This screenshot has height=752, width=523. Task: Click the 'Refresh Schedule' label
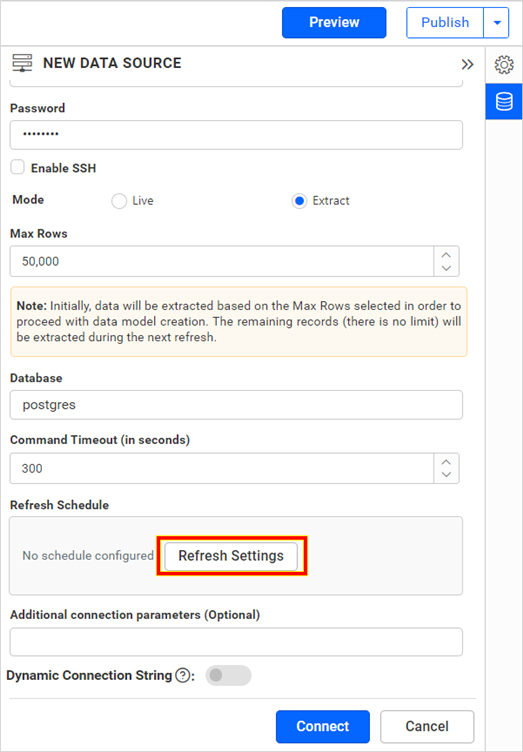(59, 505)
